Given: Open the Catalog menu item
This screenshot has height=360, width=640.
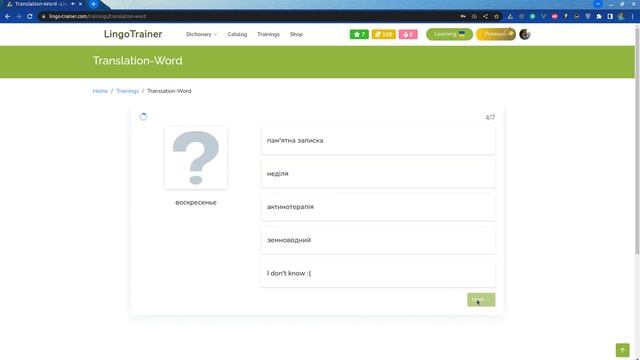Looking at the screenshot, I should pos(237,34).
